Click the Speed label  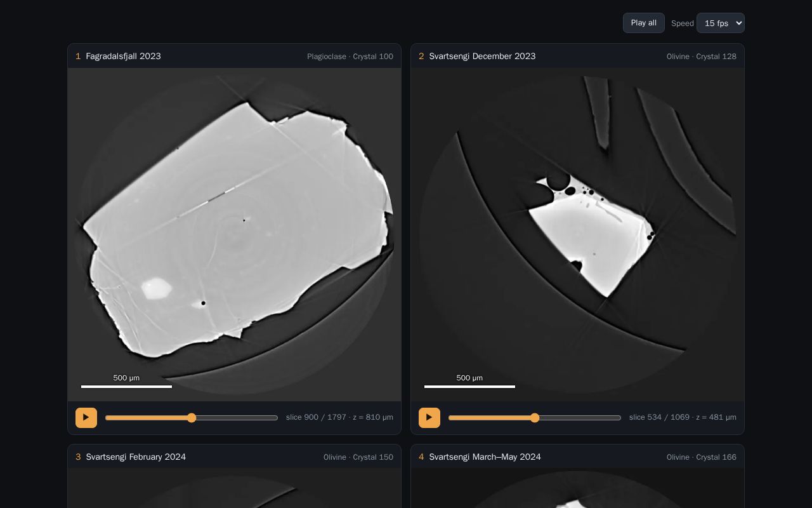(x=683, y=23)
